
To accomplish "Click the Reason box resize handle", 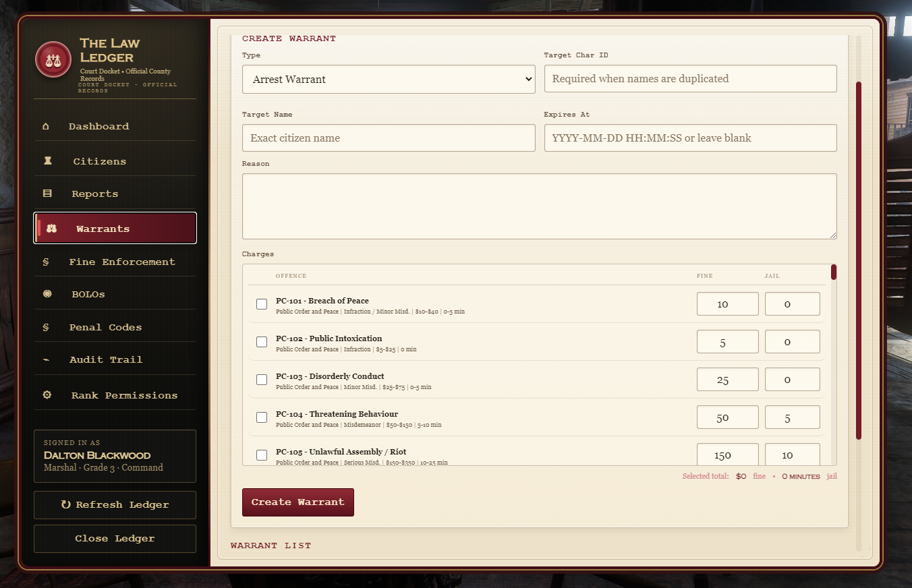I will point(833,235).
